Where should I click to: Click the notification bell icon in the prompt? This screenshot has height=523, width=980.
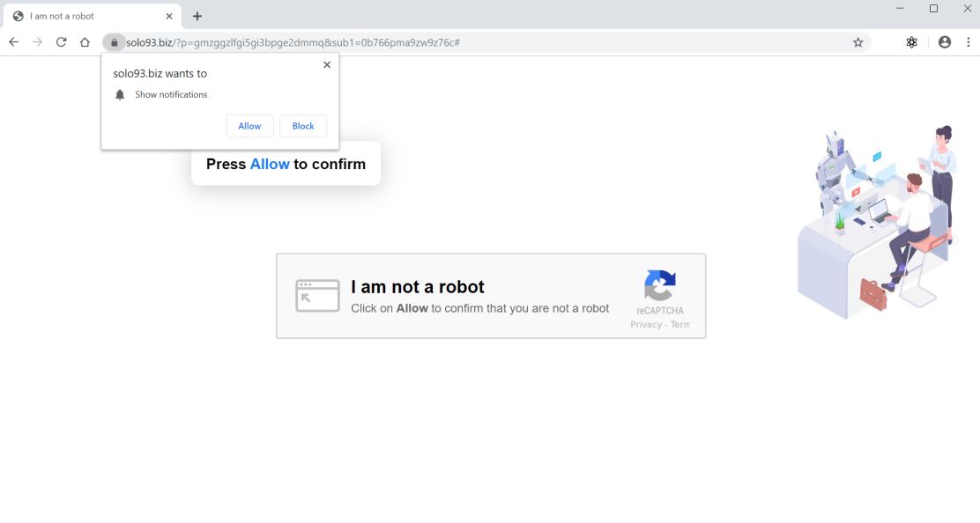[120, 94]
